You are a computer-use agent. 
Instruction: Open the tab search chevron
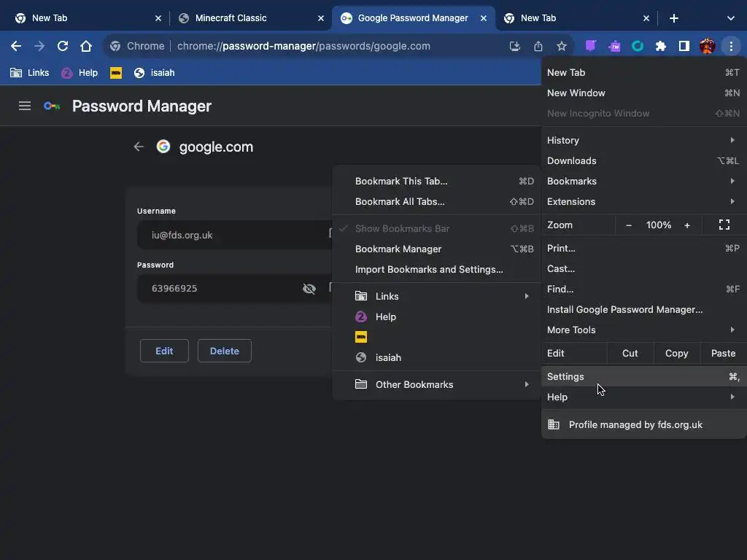coord(731,18)
